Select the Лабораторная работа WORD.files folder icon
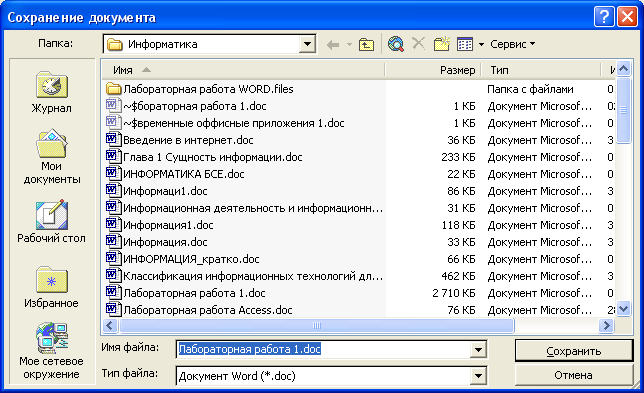This screenshot has width=644, height=393. coord(113,89)
